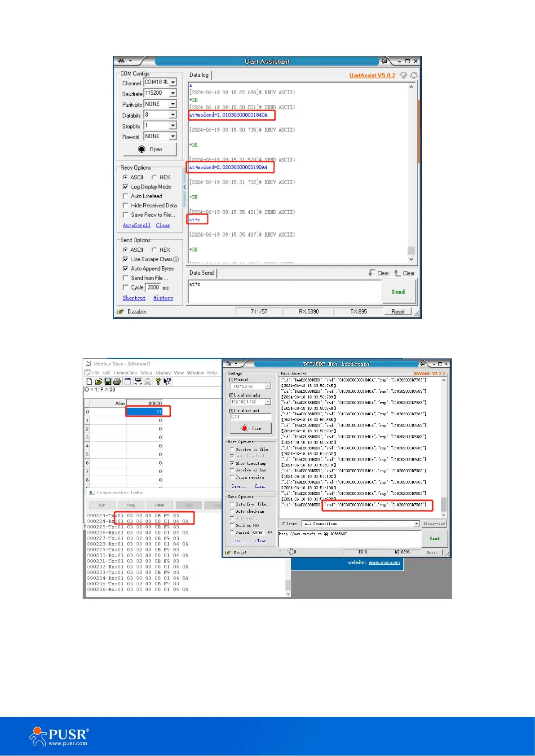The image size is (535, 756).
Task: Click New document icon in Modbus Slave toolbar
Action: 89,382
